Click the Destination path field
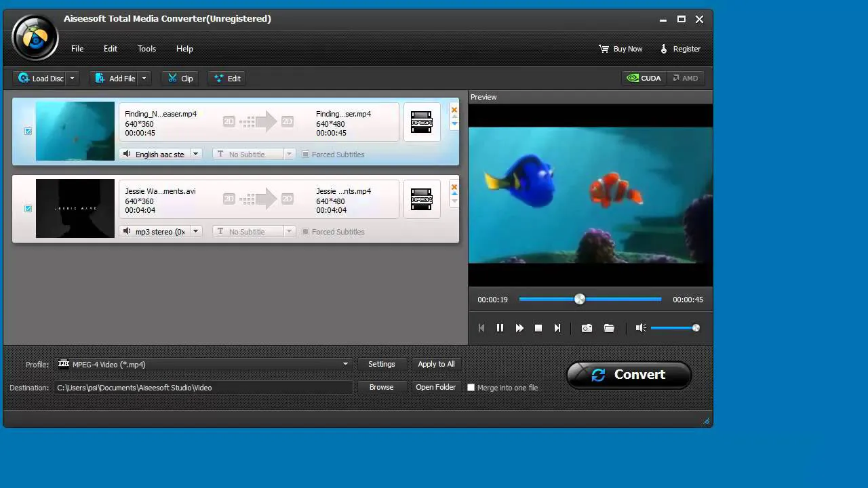868x488 pixels. pos(203,388)
